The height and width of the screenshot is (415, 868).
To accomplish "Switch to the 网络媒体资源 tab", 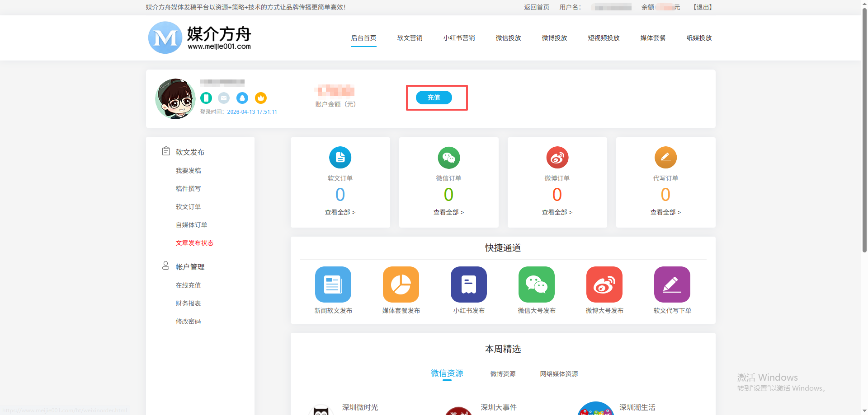I will pos(559,374).
